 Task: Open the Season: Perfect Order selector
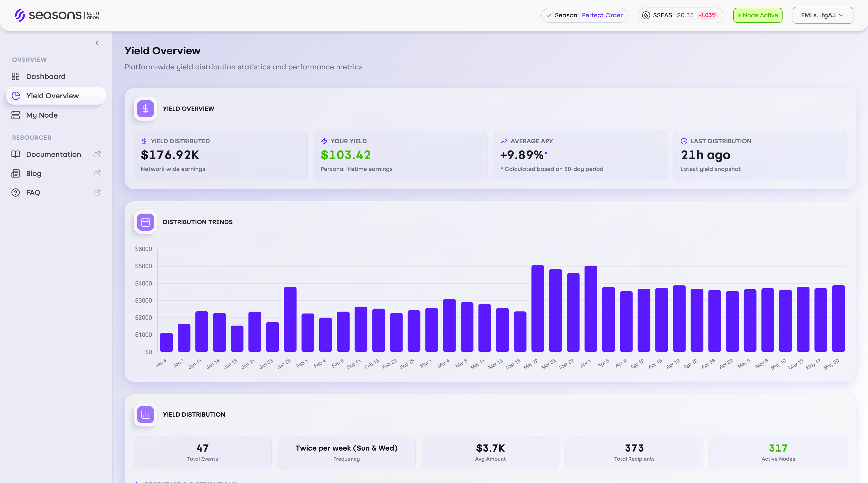pyautogui.click(x=584, y=16)
